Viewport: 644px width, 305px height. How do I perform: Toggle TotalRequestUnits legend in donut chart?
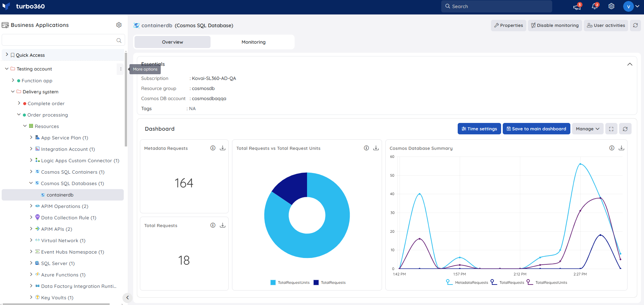(290, 282)
